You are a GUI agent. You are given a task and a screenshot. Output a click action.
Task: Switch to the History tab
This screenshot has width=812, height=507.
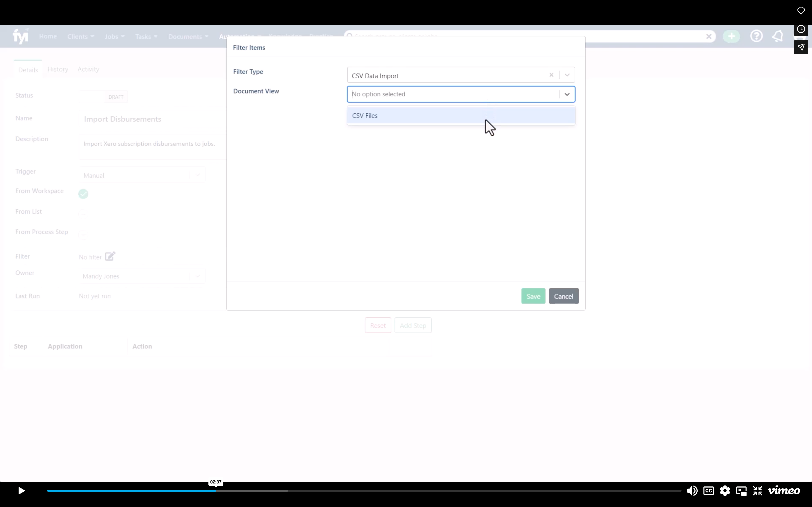point(58,69)
